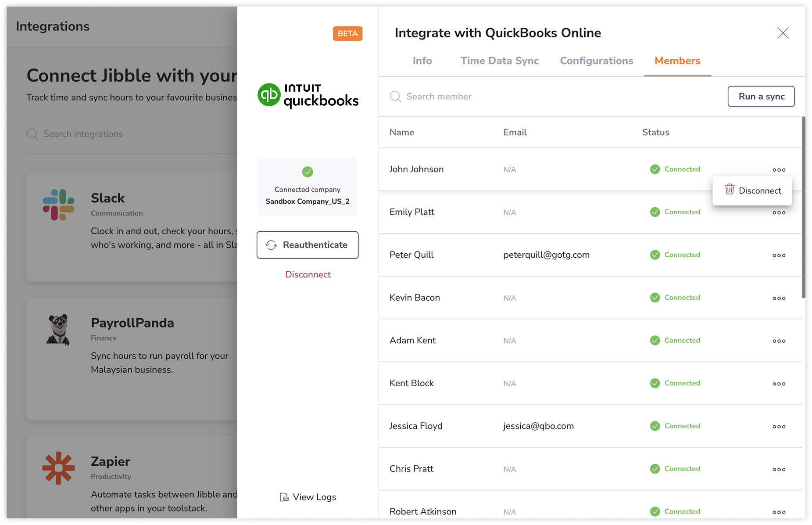The height and width of the screenshot is (525, 812).
Task: Open options menu for Chris Pratt
Action: click(x=779, y=470)
